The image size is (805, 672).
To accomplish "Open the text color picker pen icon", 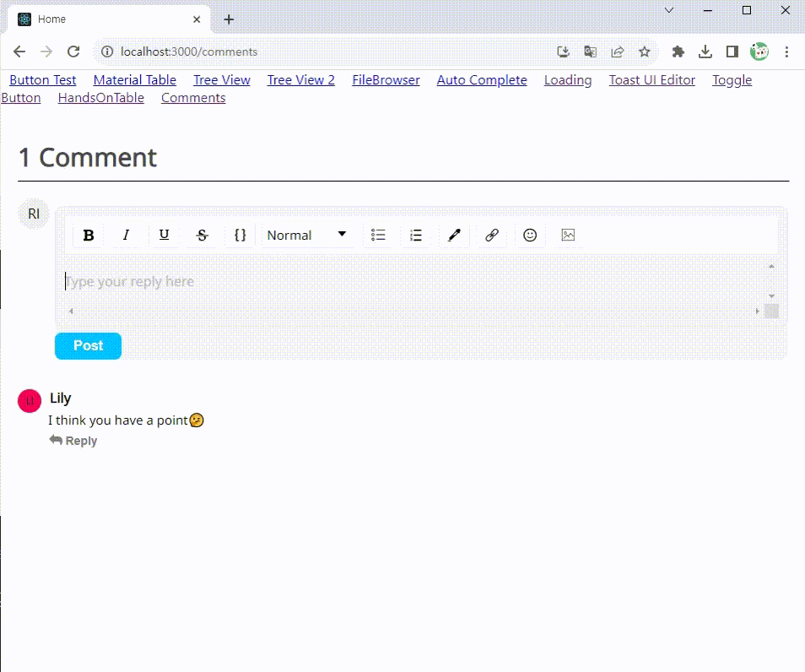I will [x=454, y=236].
